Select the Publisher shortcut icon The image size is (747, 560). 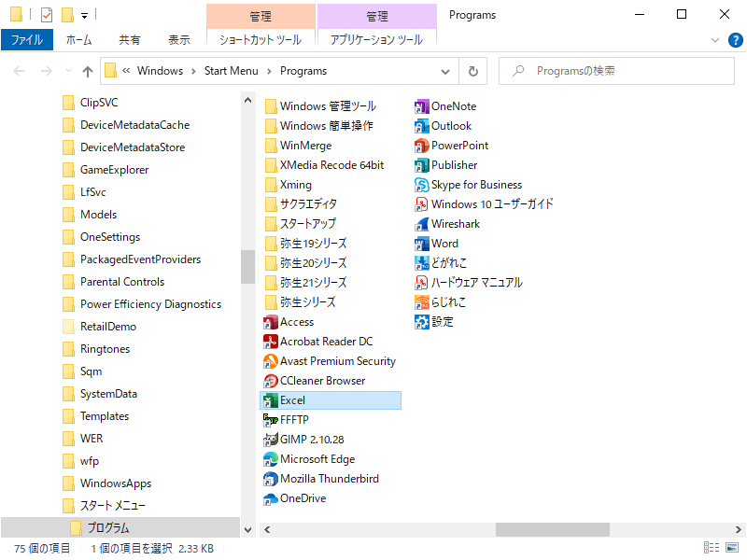pos(422,165)
